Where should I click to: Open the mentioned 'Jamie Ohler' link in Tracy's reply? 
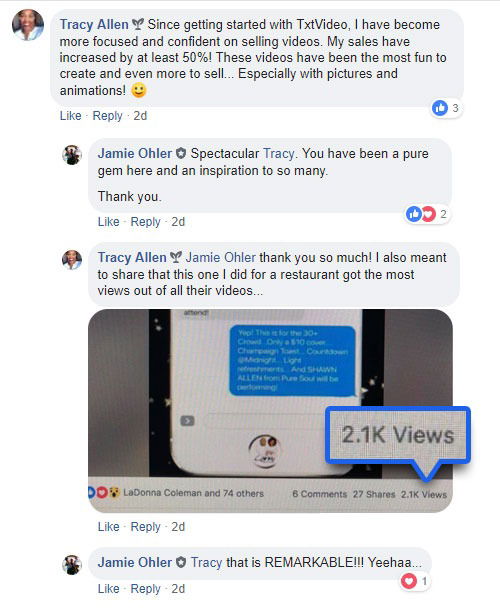point(220,257)
